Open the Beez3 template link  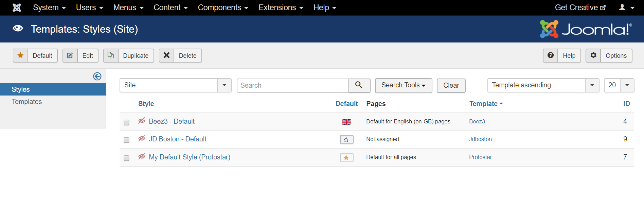click(x=477, y=121)
